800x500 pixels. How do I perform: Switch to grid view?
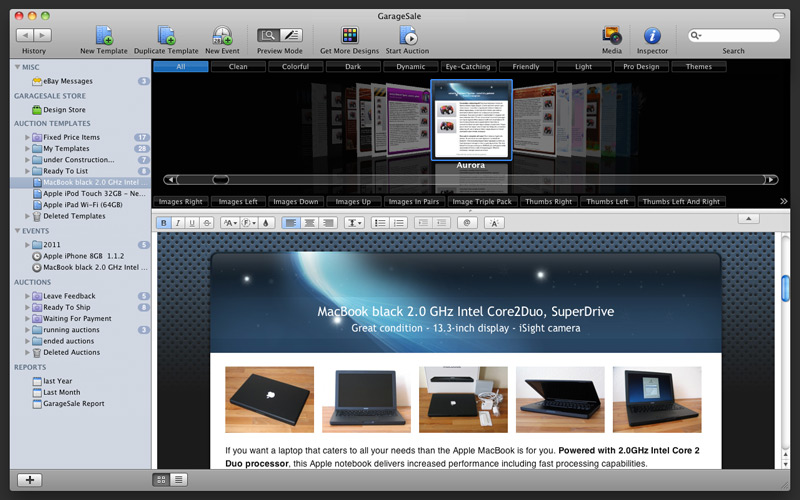(161, 480)
